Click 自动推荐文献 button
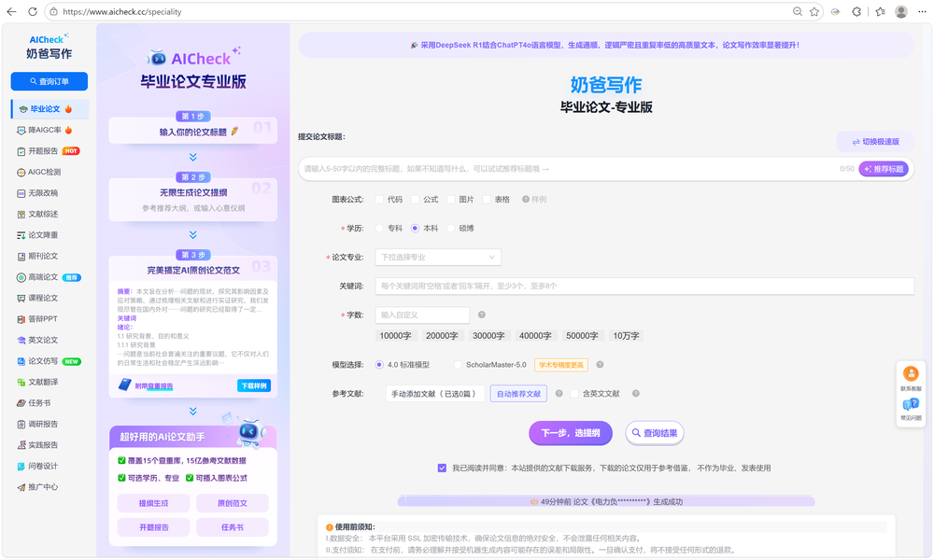The image size is (934, 560). (518, 393)
